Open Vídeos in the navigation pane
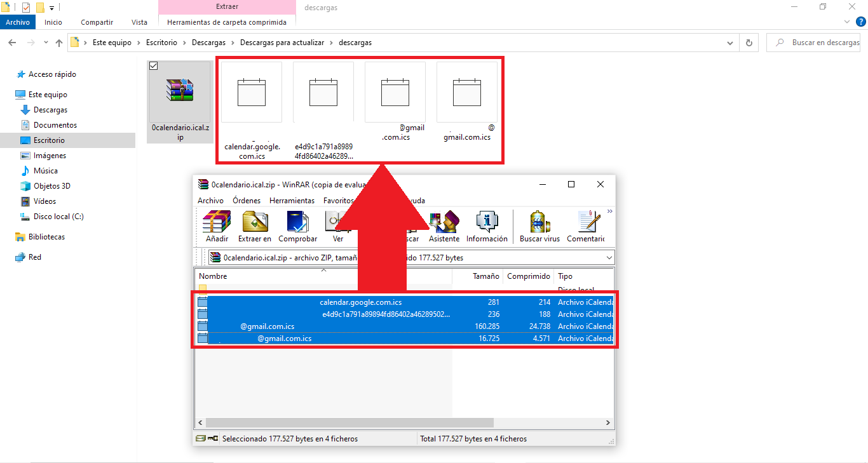The image size is (868, 463). click(44, 201)
